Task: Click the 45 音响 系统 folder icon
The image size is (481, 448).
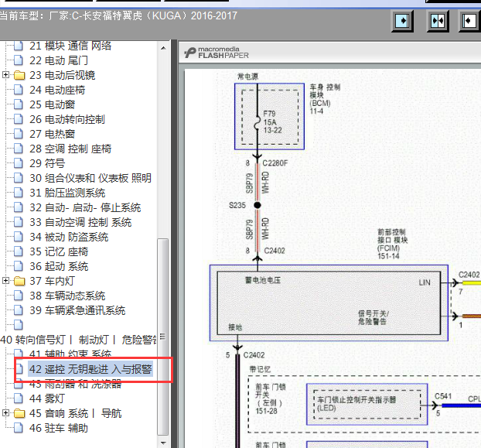Action: tap(19, 413)
